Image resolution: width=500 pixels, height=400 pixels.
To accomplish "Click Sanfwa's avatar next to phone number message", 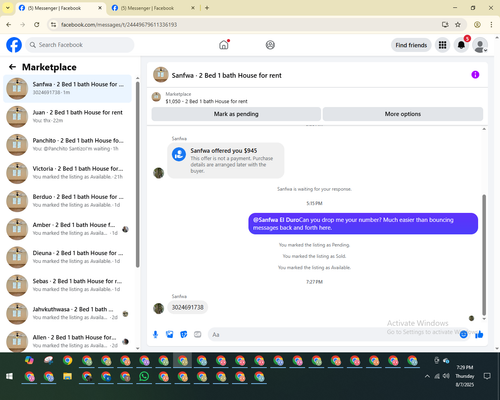I will (159, 308).
